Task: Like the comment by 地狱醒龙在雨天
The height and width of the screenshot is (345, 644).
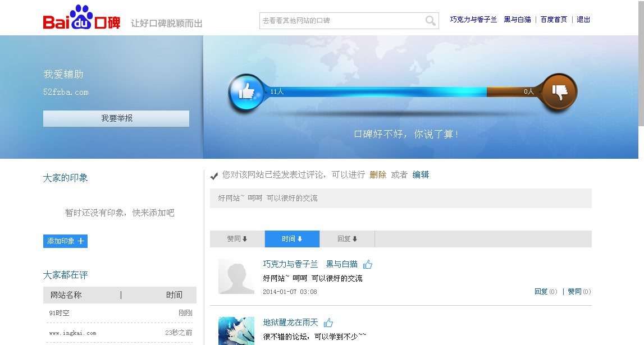Action: coord(328,323)
